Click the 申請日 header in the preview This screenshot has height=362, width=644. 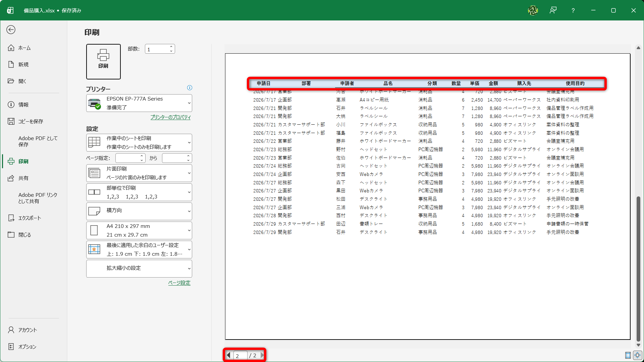click(x=264, y=83)
